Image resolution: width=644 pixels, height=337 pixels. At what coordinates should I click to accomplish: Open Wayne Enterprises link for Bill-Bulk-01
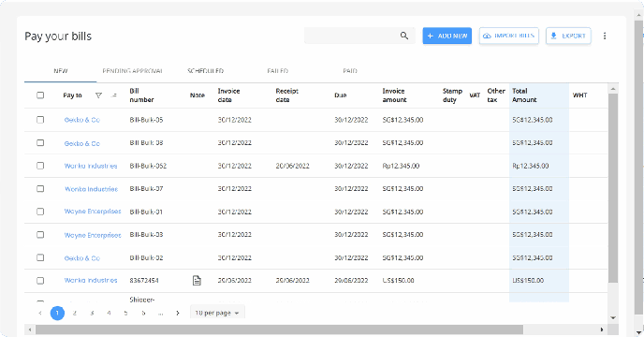93,212
